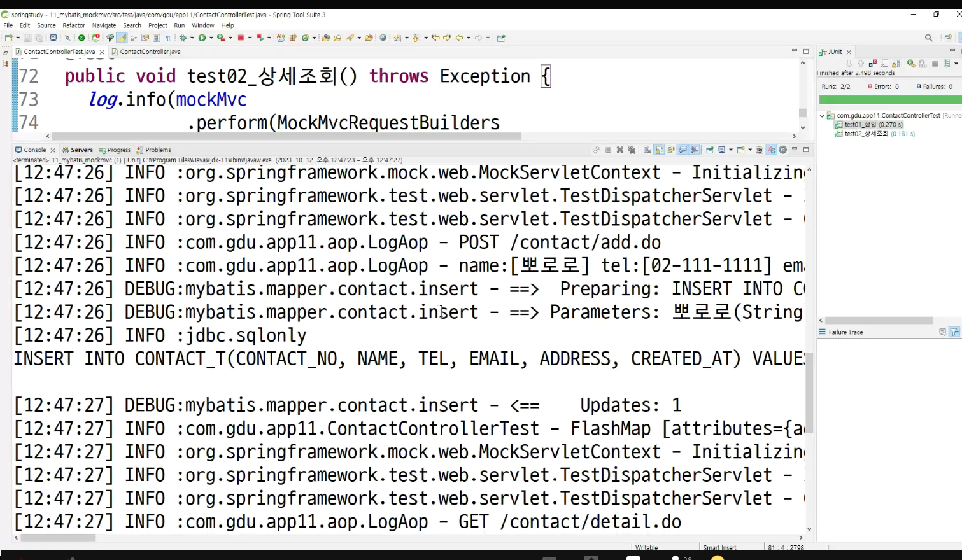This screenshot has height=560, width=962.
Task: Switch to the Servers view tab
Action: (78, 150)
